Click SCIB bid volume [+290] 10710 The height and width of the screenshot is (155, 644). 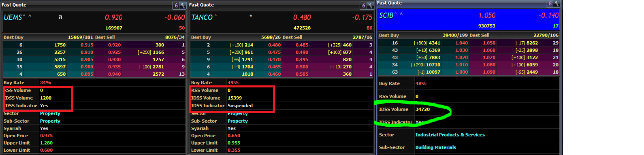coord(426,65)
